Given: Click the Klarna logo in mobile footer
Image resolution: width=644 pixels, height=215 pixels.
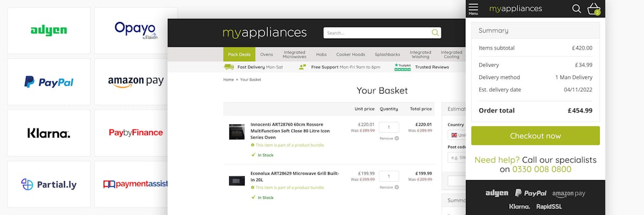Looking at the screenshot, I should [x=519, y=206].
